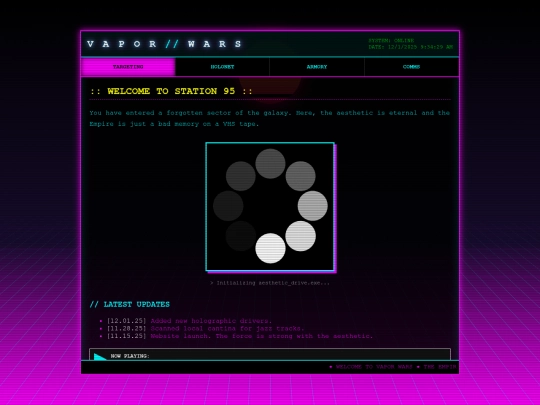This screenshot has width=540, height=405.
Task: Click the loading spinner image box
Action: point(270,207)
